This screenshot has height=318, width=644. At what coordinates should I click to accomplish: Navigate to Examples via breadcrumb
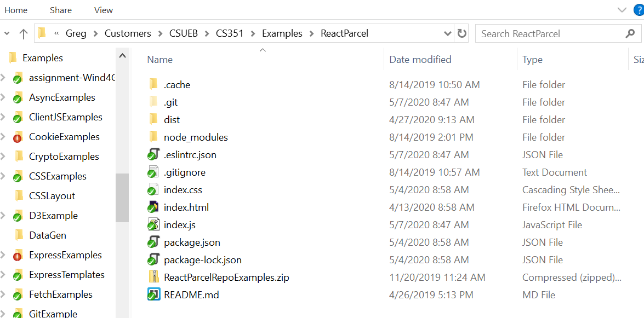(282, 33)
